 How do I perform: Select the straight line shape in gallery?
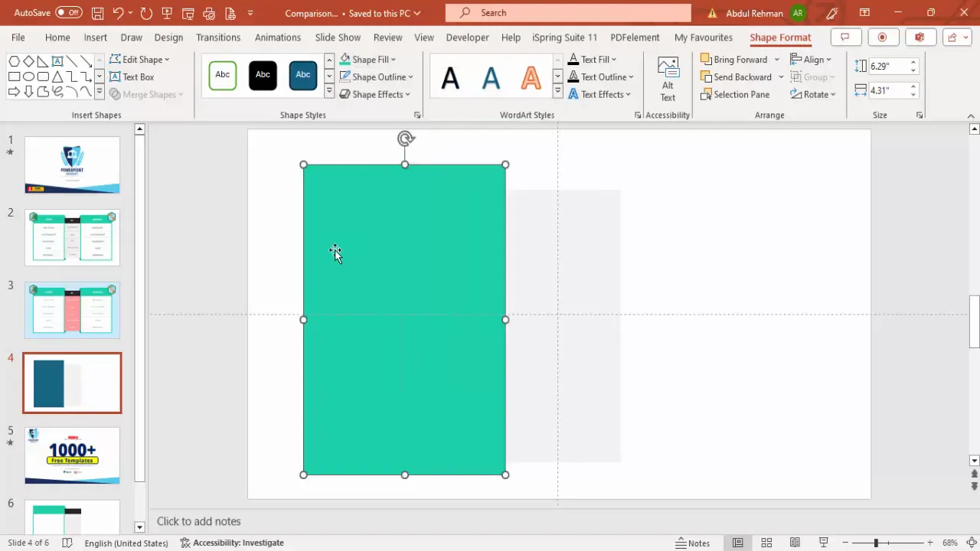[x=72, y=61]
